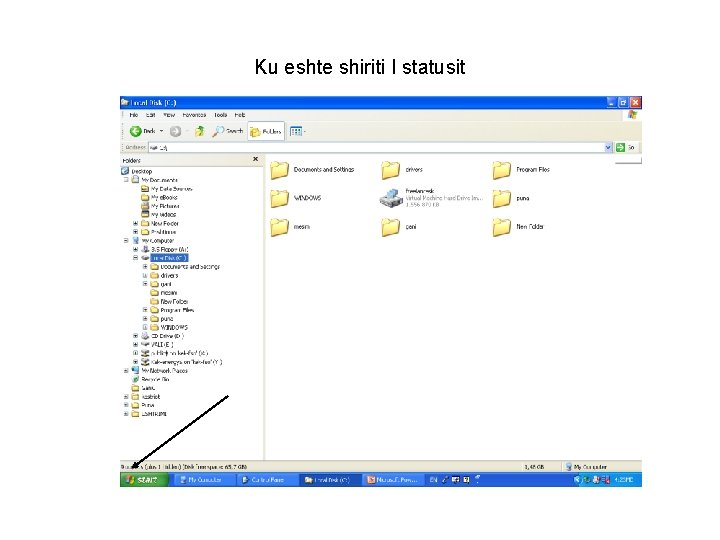This screenshot has height=540, width=720.
Task: Open the Views toolbar icon
Action: pyautogui.click(x=296, y=132)
